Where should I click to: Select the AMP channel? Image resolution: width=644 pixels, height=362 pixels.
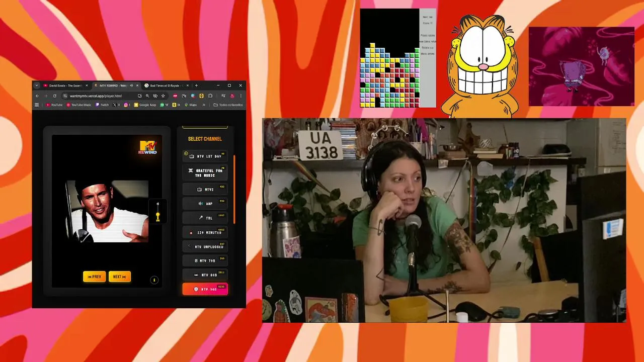(205, 204)
